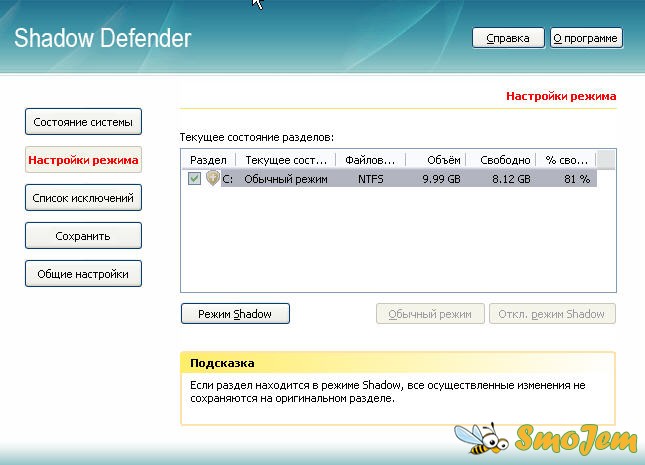Select the Обычный режим status in the C: row
The width and height of the screenshot is (645, 465).
point(286,179)
